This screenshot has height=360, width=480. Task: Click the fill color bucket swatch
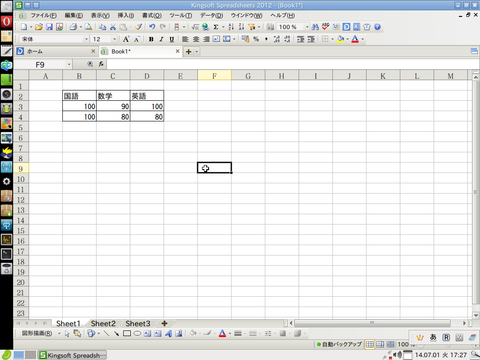[x=340, y=39]
